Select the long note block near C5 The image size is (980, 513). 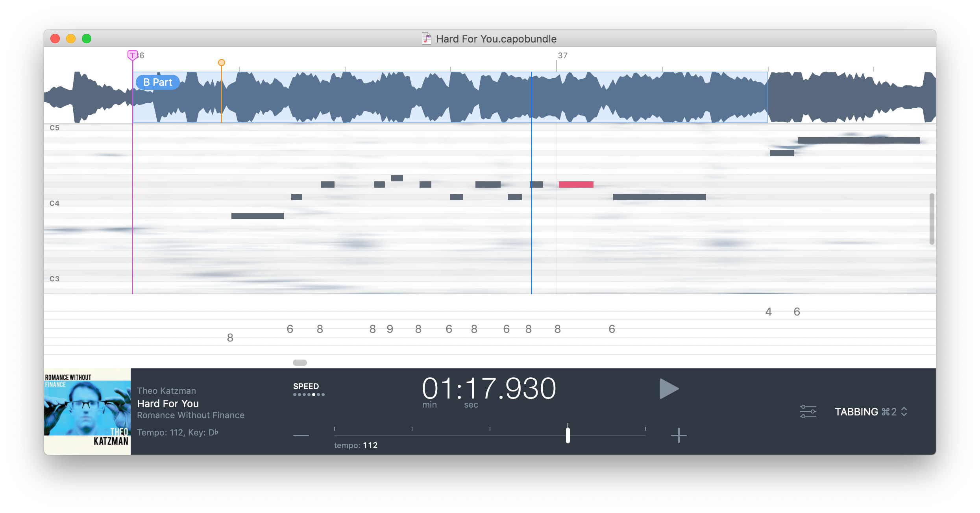point(859,140)
